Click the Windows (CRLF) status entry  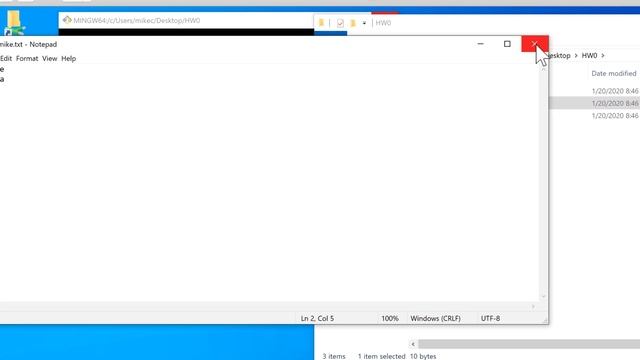(x=436, y=318)
